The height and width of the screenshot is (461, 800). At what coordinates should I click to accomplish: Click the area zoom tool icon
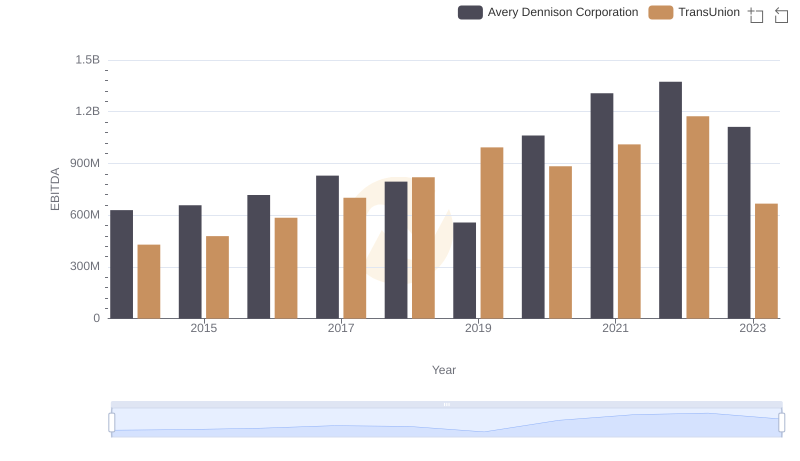tap(756, 15)
